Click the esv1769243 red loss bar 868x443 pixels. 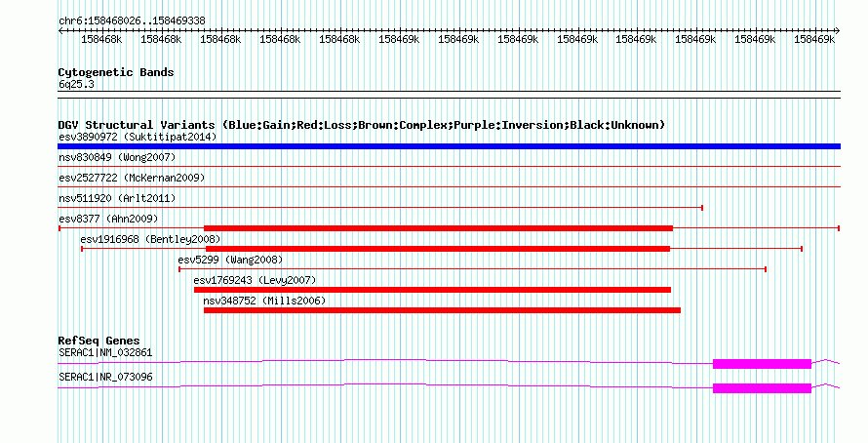(432, 290)
